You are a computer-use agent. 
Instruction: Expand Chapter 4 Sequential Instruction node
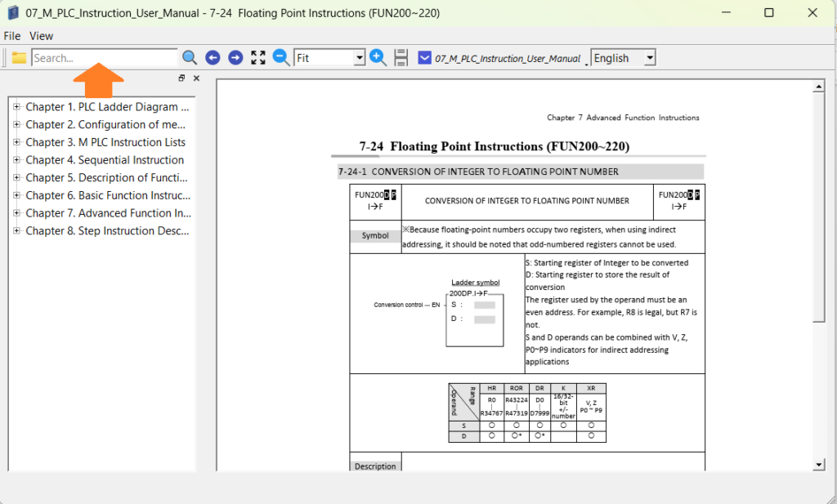pos(16,159)
